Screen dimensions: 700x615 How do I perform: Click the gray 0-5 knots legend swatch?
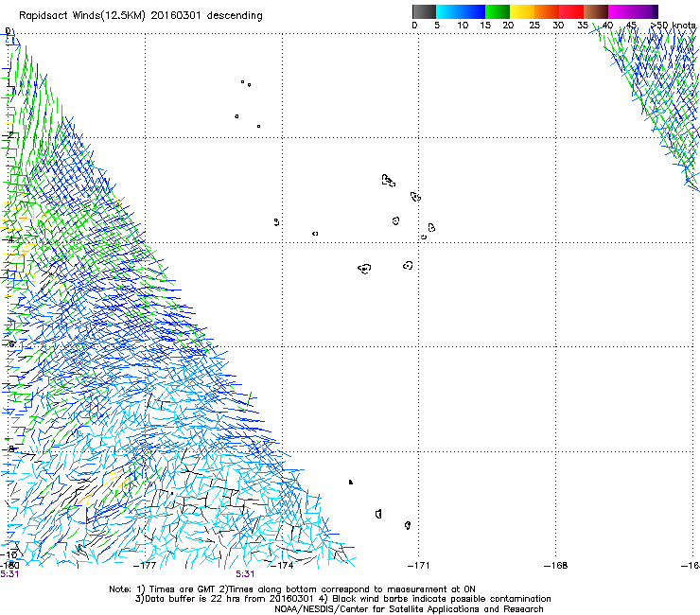coord(424,11)
